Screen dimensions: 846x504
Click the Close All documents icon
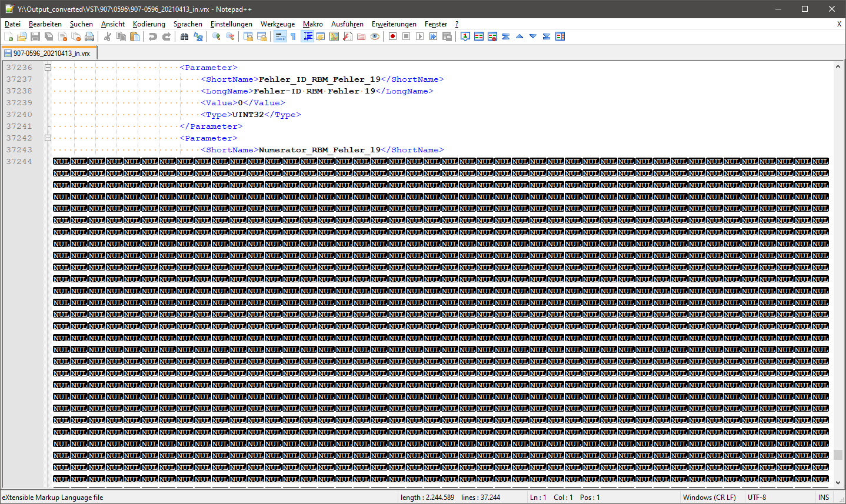76,36
